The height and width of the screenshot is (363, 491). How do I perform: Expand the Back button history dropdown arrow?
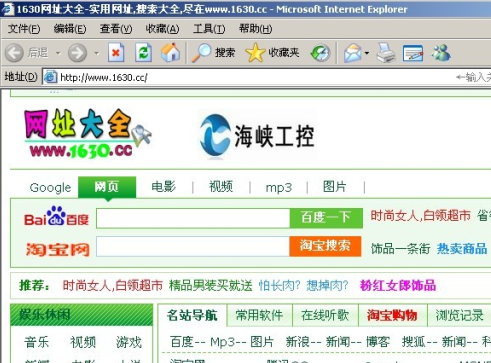coord(58,53)
